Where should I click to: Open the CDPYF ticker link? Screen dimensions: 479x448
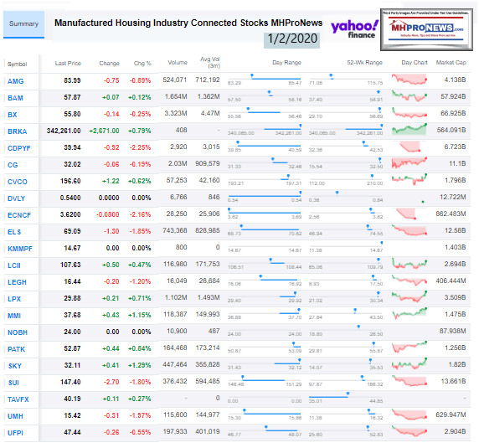point(19,148)
